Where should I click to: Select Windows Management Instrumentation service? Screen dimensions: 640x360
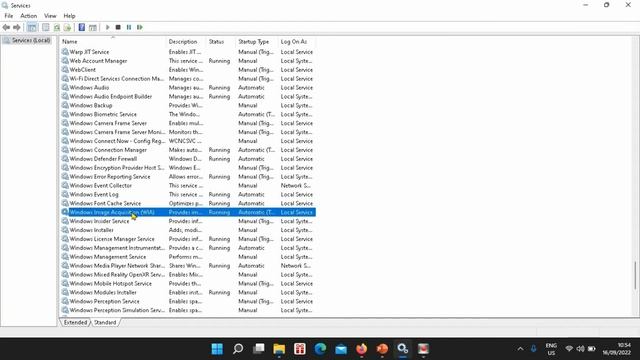tap(188, 248)
